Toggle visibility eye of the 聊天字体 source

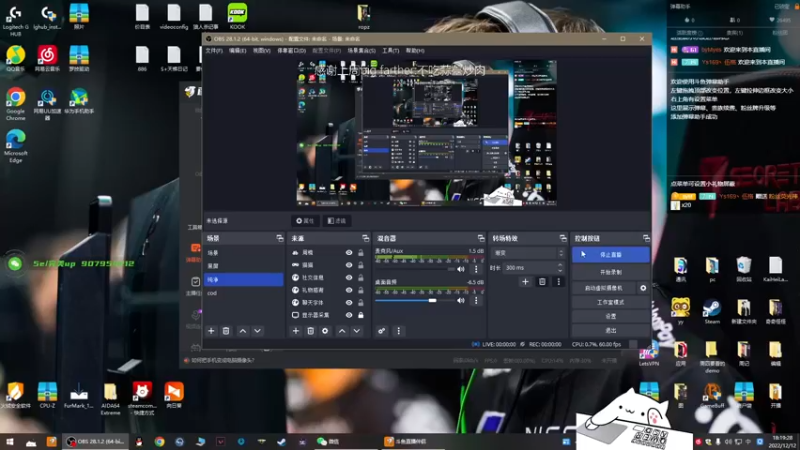[x=349, y=303]
